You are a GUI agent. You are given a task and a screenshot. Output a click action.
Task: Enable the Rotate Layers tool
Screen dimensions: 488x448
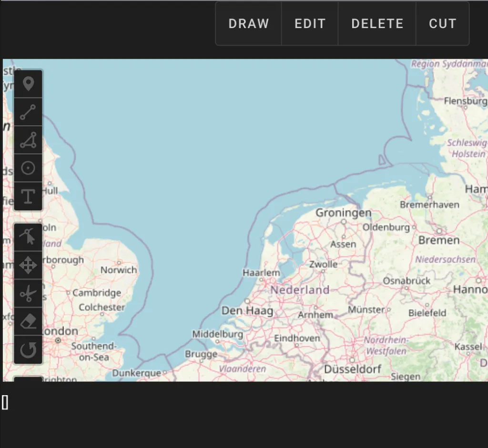click(x=28, y=350)
